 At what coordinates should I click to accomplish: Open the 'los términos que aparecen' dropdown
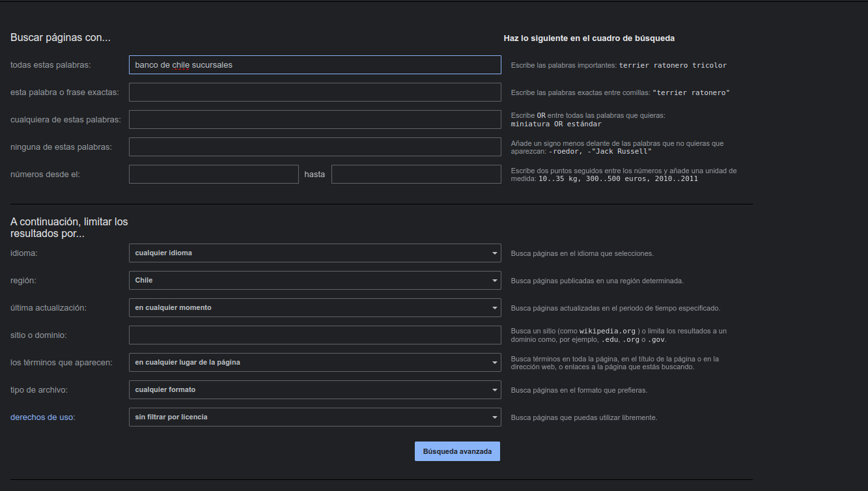(315, 363)
